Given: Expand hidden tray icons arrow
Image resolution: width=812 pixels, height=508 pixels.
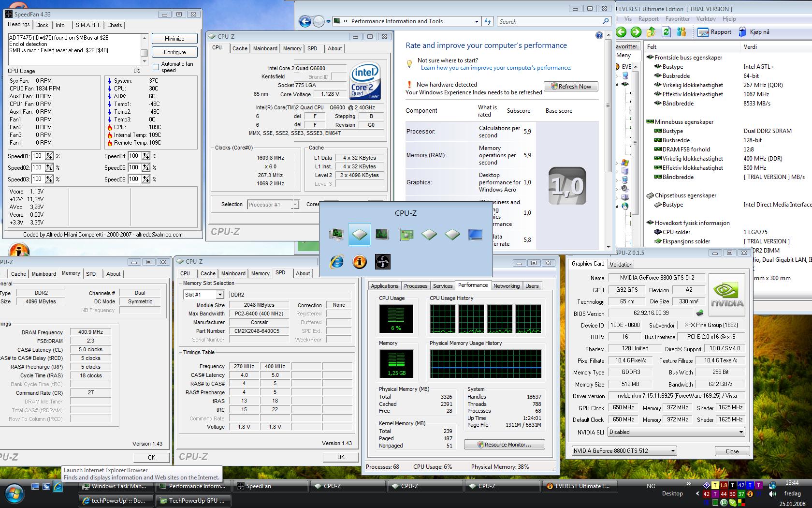Looking at the screenshot, I should click(697, 494).
